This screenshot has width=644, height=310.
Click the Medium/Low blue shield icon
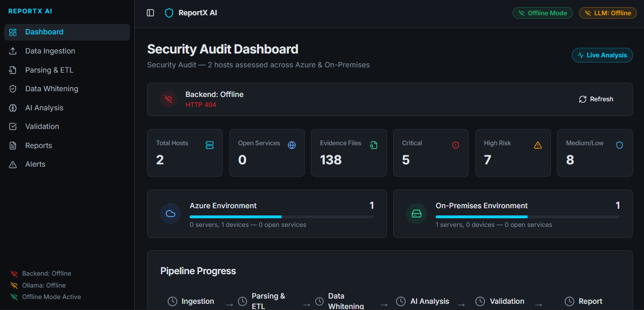(x=620, y=145)
